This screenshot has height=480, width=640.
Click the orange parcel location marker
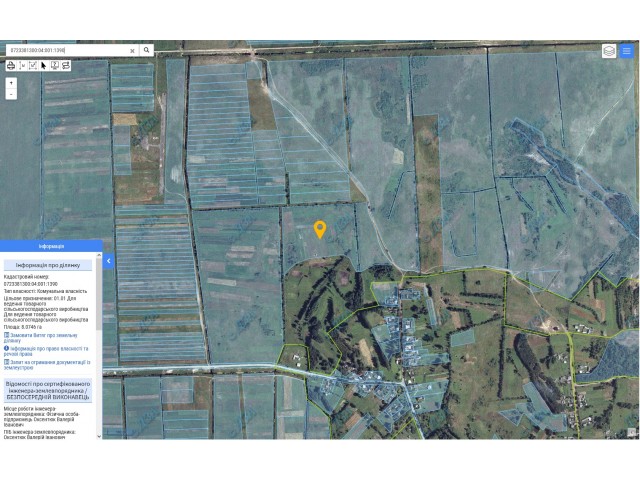pyautogui.click(x=320, y=229)
